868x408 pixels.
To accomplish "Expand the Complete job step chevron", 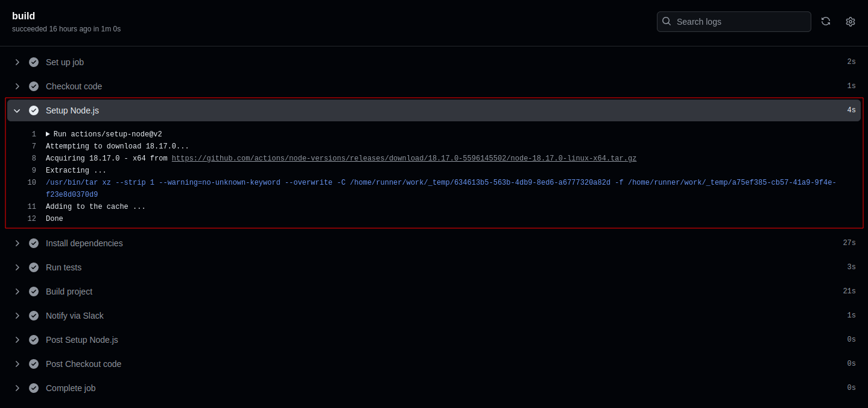I will click(x=17, y=388).
